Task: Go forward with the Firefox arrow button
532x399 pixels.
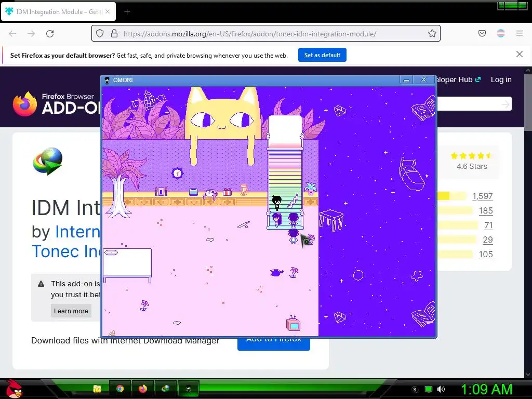Action: 31,34
